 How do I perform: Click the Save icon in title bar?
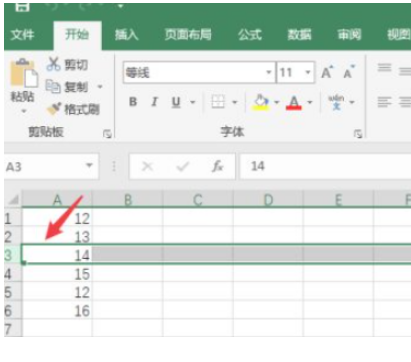click(22, 7)
